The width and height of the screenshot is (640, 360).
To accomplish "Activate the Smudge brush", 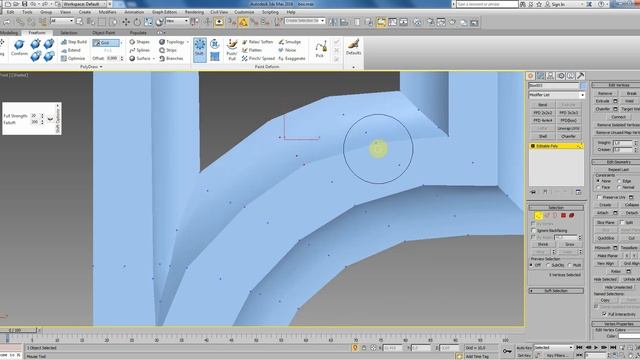I will pos(290,42).
